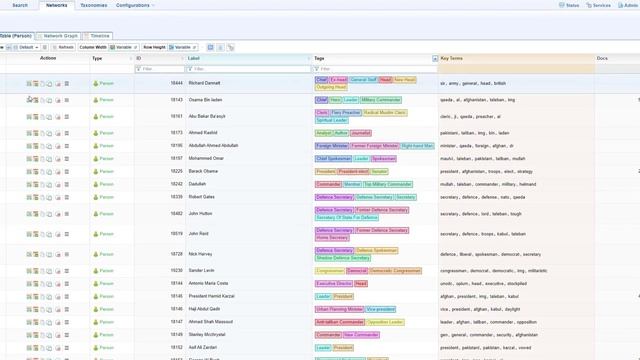Click the Anti-taliban Commander tag
Image resolution: width=640 pixels, height=360 pixels.
point(340,322)
